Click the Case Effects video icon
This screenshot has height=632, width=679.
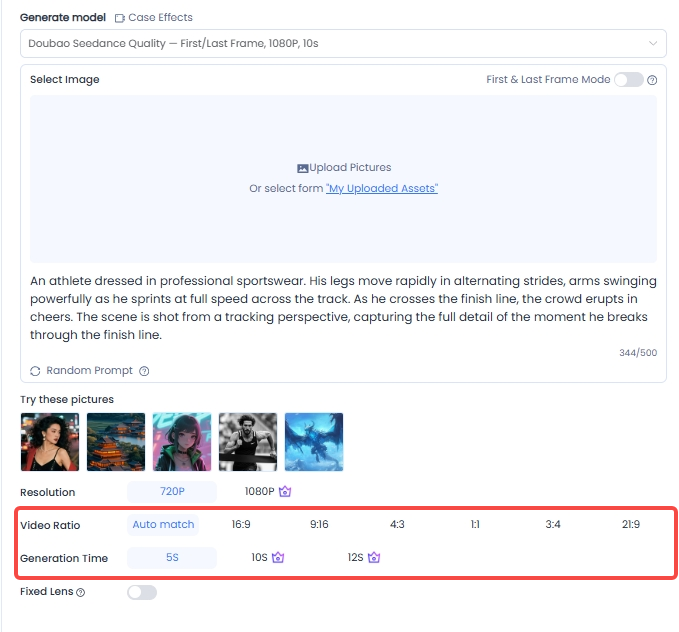click(120, 18)
